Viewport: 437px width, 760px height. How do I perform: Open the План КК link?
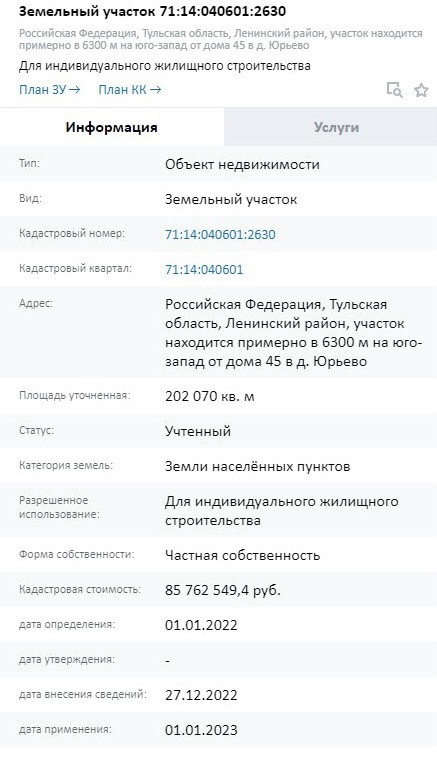[x=129, y=90]
